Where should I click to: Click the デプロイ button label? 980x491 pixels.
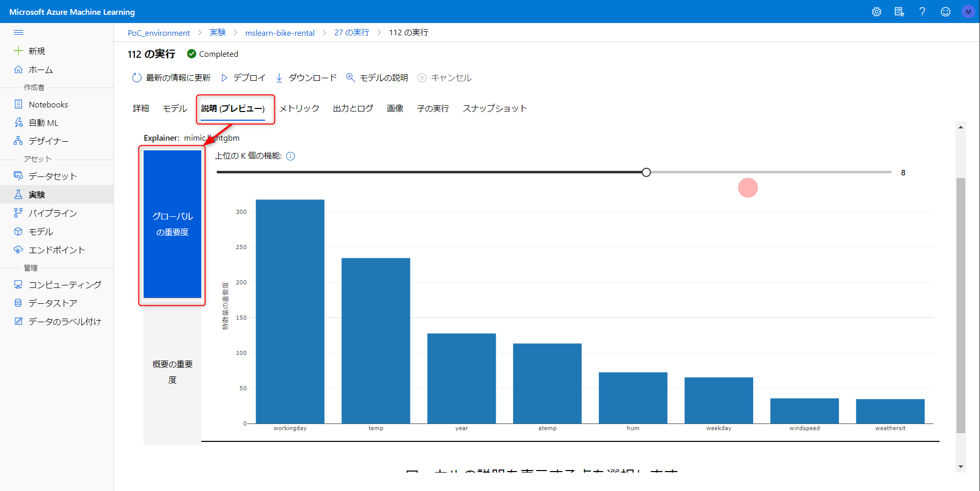click(249, 78)
